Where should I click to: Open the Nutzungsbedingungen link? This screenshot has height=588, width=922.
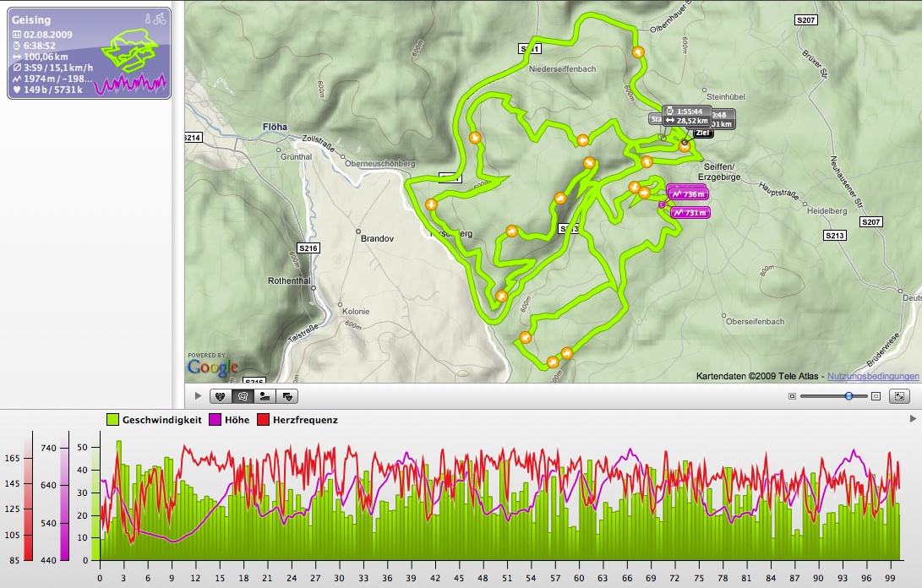pos(873,376)
